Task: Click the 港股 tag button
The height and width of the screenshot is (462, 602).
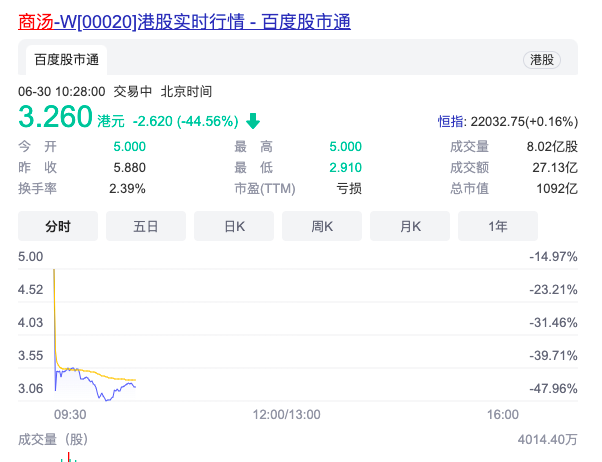Action: [x=542, y=60]
